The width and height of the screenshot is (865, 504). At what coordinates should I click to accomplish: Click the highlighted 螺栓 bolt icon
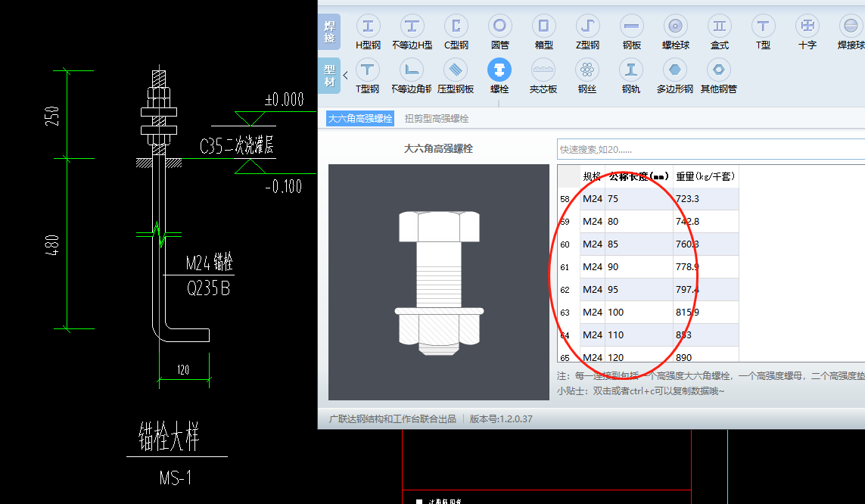pos(499,70)
